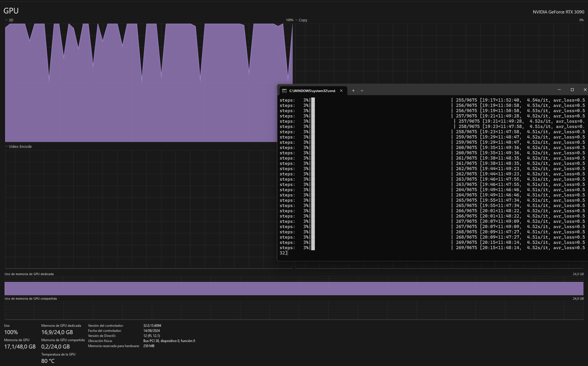The image size is (588, 366).
Task: Open the Video Encode engine dropdown
Action: [6, 146]
